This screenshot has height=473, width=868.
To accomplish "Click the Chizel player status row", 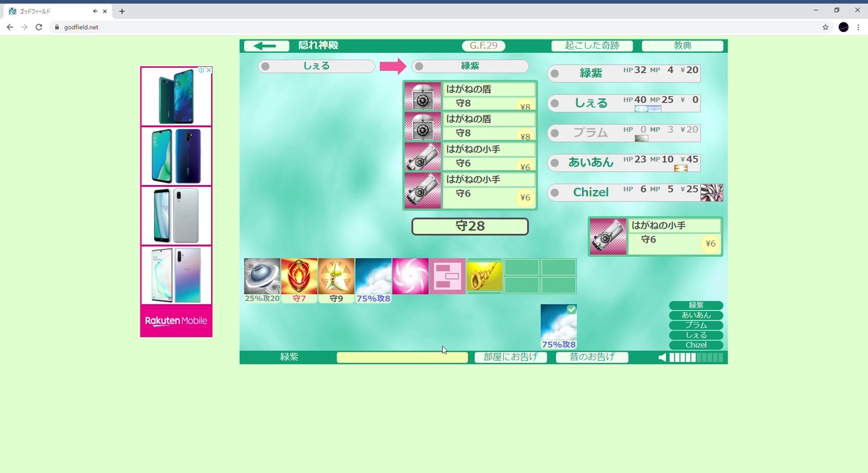I will coord(624,192).
